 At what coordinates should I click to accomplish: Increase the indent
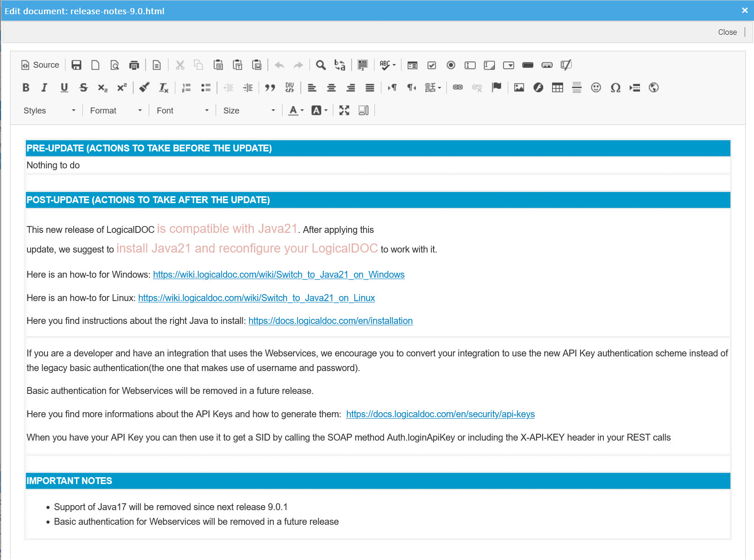[x=248, y=87]
